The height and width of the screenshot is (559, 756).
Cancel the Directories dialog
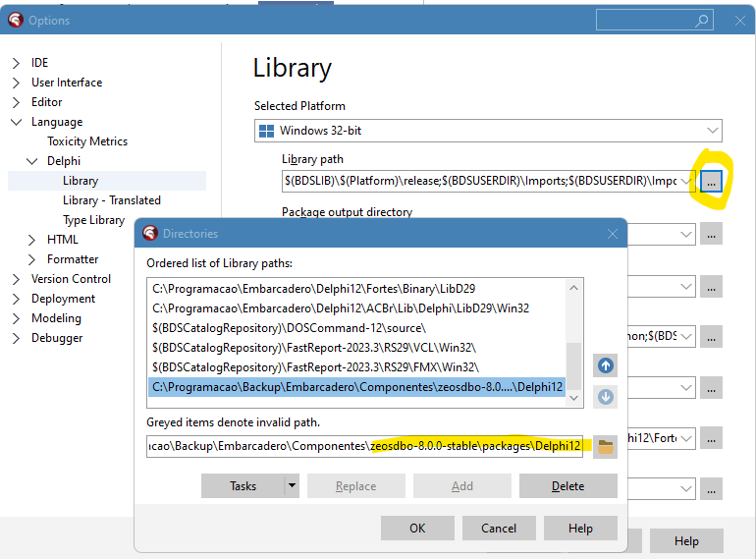499,529
